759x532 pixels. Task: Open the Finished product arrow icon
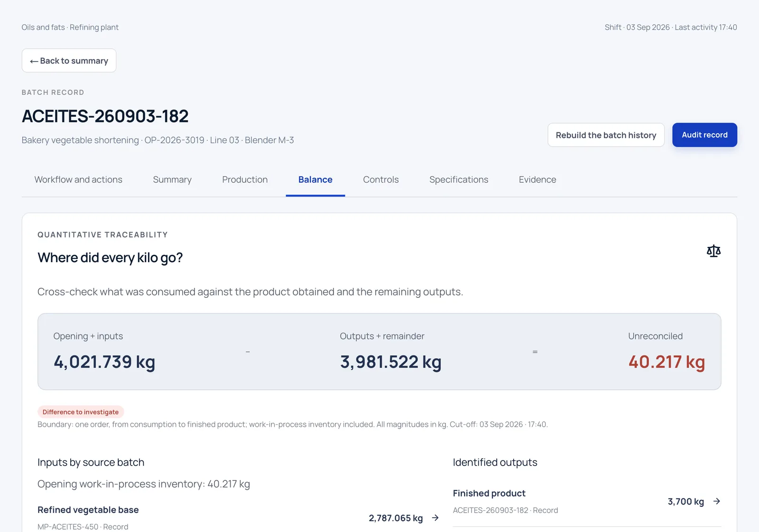(717, 501)
